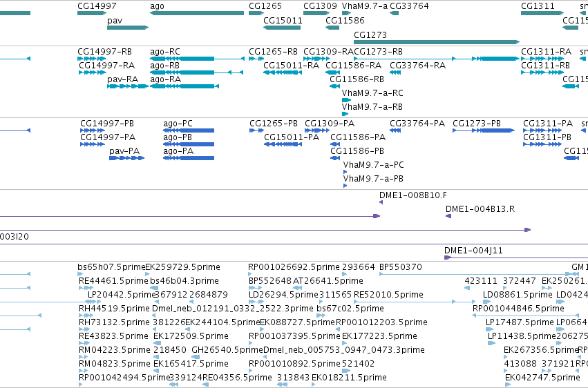Click the CG1309 gene feature

[x=316, y=13]
